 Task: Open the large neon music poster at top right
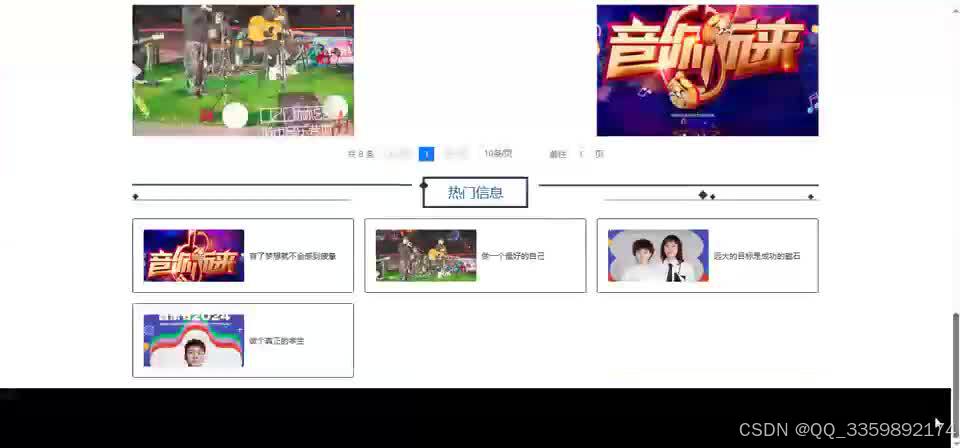(x=707, y=70)
